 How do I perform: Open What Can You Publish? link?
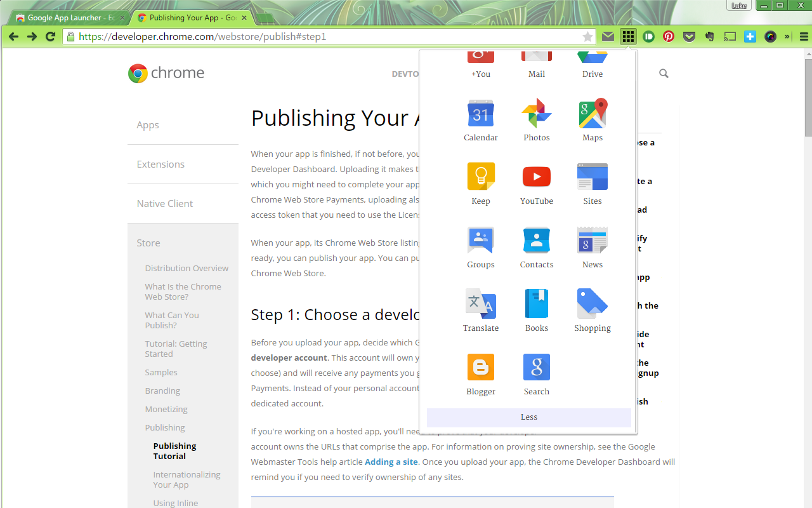coord(172,320)
